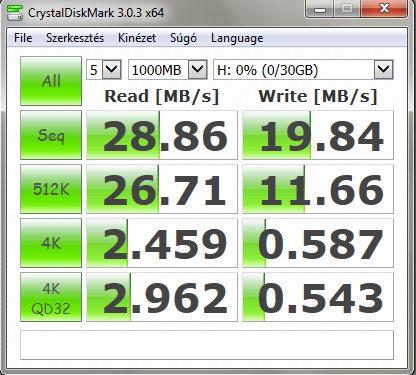Run the Seq benchmark test
Image resolution: width=416 pixels, height=375 pixels.
(x=51, y=135)
